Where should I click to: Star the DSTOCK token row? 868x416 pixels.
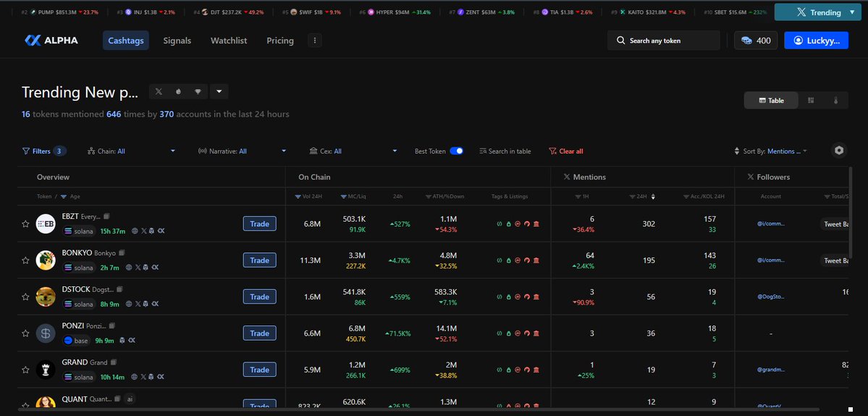(x=25, y=297)
